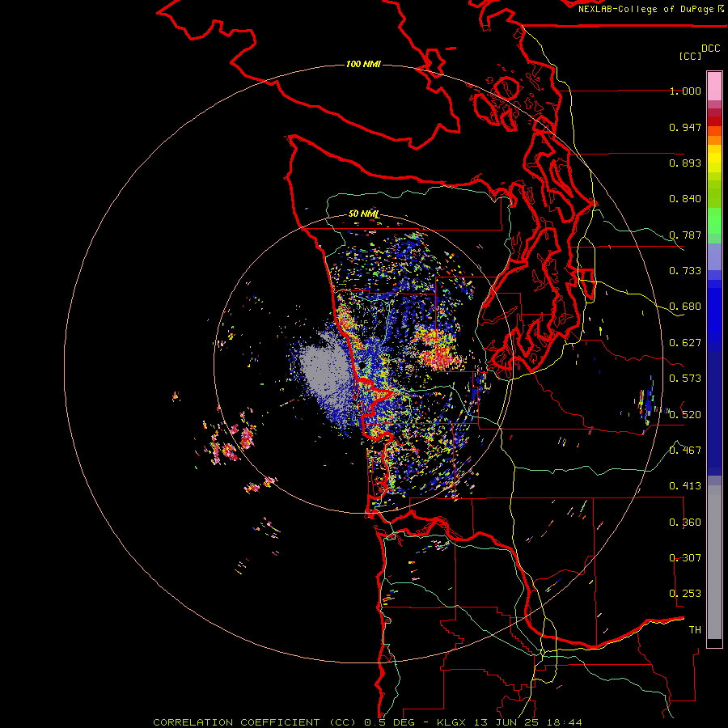Click the 0.413 color scale value
Image resolution: width=728 pixels, height=728 pixels.
685,486
